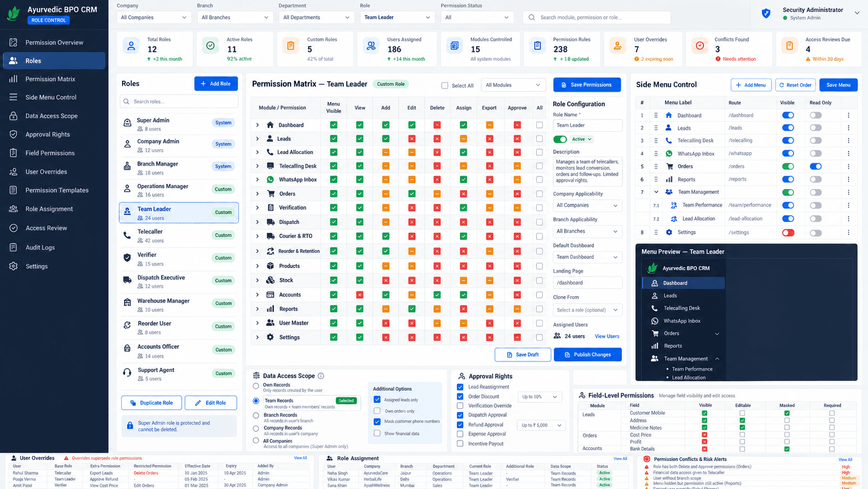This screenshot has width=868, height=489.
Task: Click the Lead Allocation phone icon in matrix
Action: tap(270, 152)
